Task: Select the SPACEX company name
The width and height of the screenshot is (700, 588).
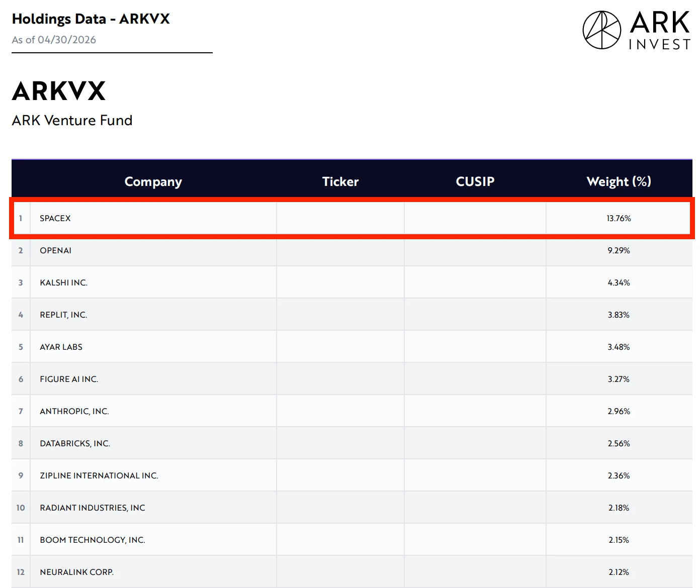Action: point(55,218)
